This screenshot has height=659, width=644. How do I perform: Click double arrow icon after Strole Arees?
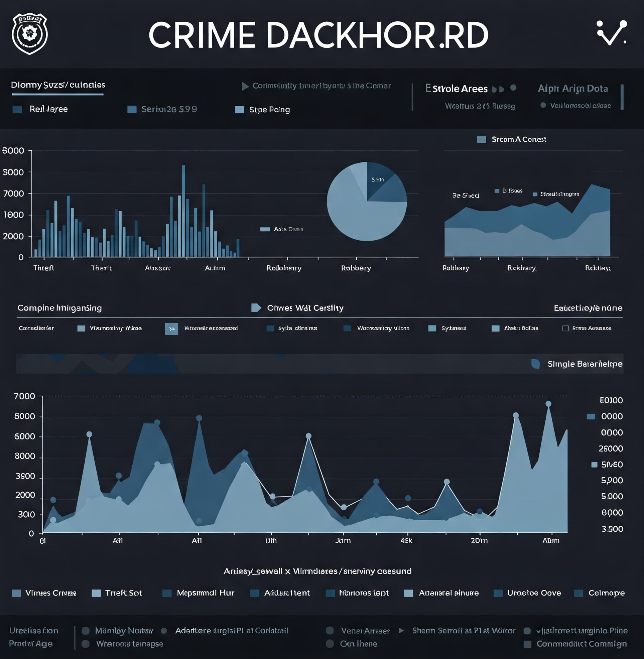click(x=498, y=89)
